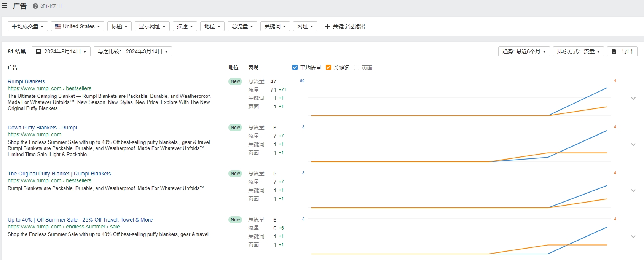Viewport: 644px width, 260px height.
Task: Expand the Rumpl Blankets ad row
Action: [x=633, y=98]
